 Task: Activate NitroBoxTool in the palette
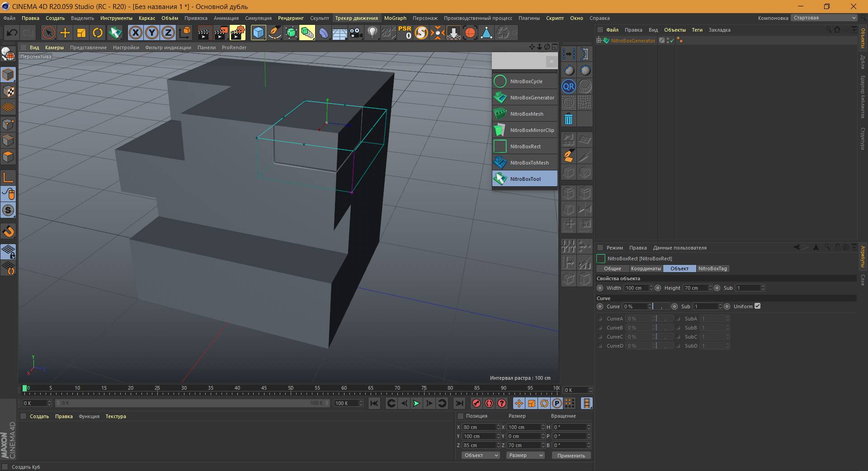[x=525, y=179]
